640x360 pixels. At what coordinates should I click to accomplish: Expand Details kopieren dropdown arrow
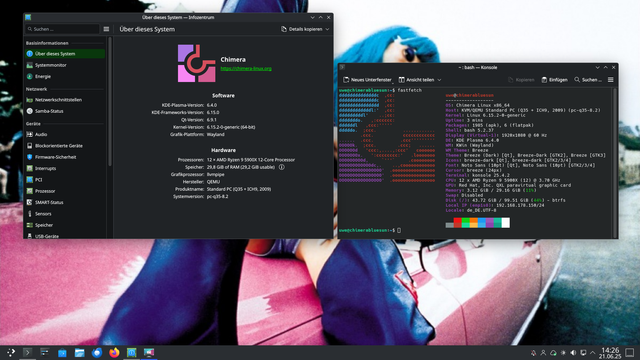click(x=327, y=29)
